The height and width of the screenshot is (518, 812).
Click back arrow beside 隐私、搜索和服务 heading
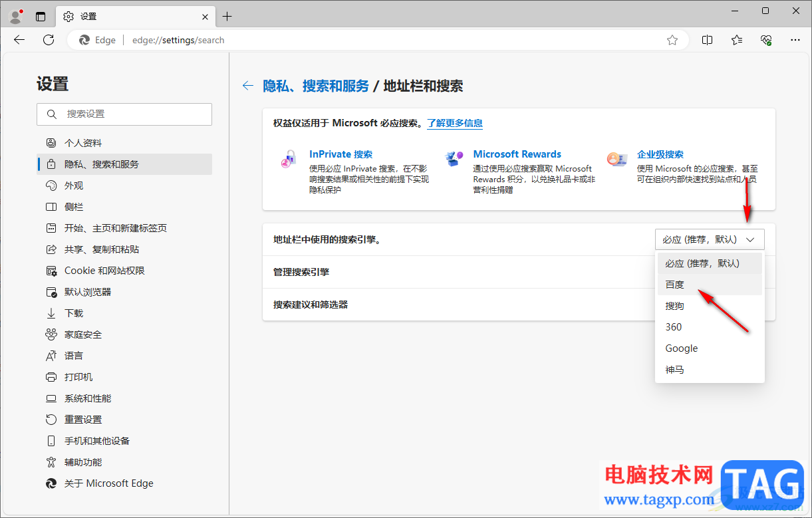click(x=248, y=86)
